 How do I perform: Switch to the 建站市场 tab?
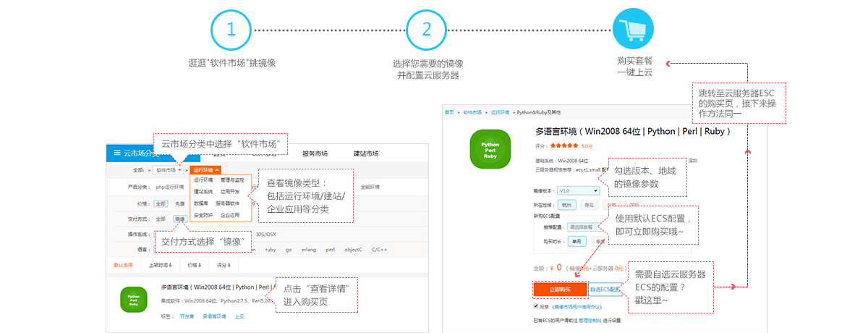(x=365, y=153)
